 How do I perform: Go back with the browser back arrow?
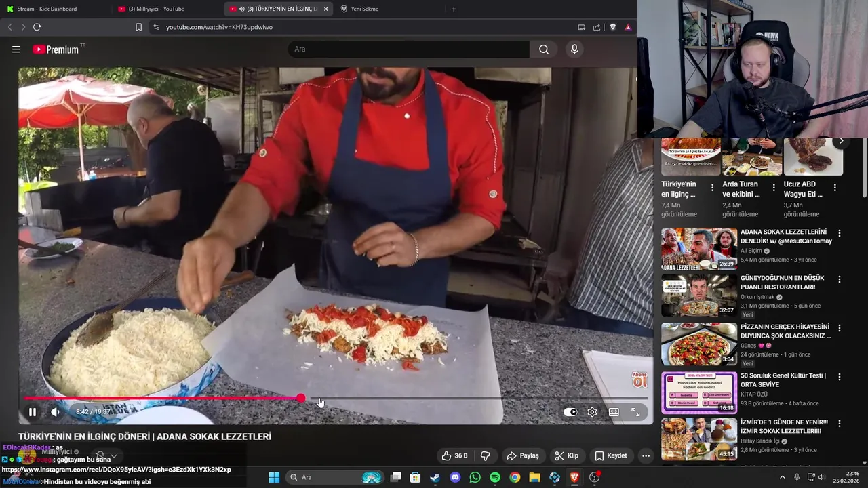click(x=9, y=27)
